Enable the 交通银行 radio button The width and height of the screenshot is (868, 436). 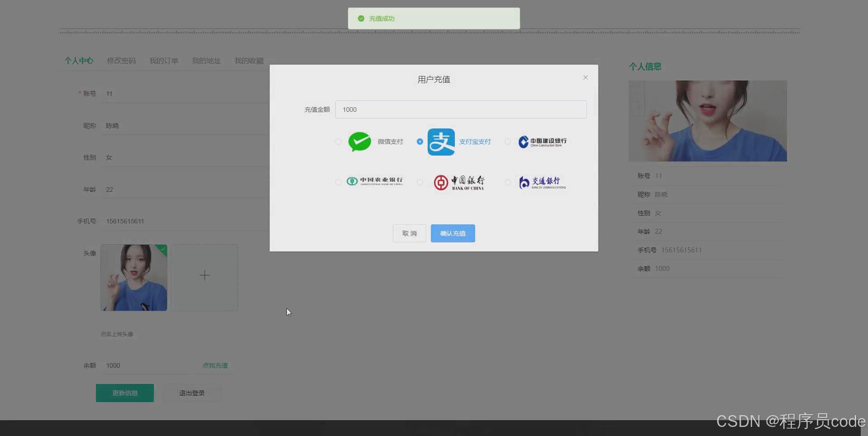[507, 182]
